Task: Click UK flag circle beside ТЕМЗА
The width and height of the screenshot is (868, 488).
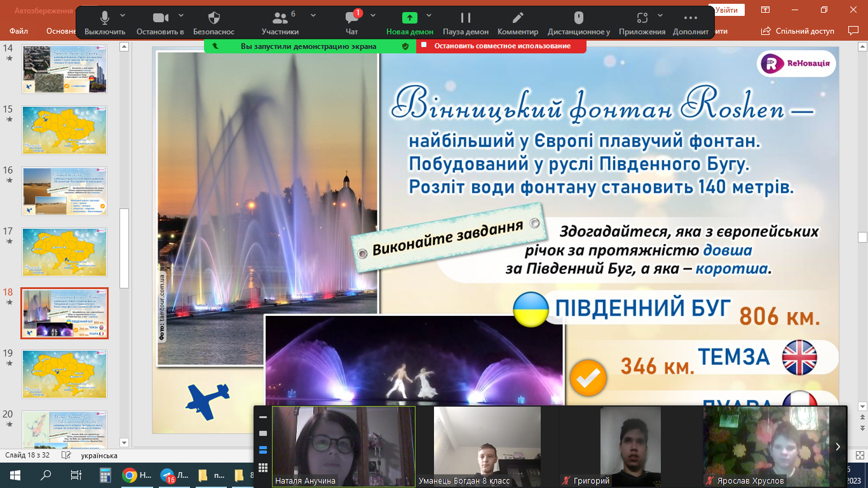Action: pos(799,357)
